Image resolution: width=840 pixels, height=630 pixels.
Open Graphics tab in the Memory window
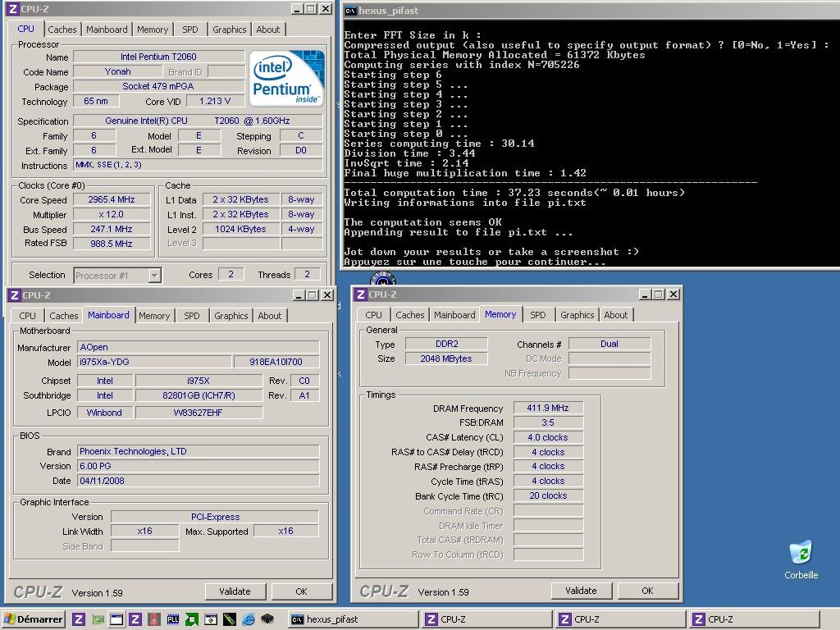point(577,315)
